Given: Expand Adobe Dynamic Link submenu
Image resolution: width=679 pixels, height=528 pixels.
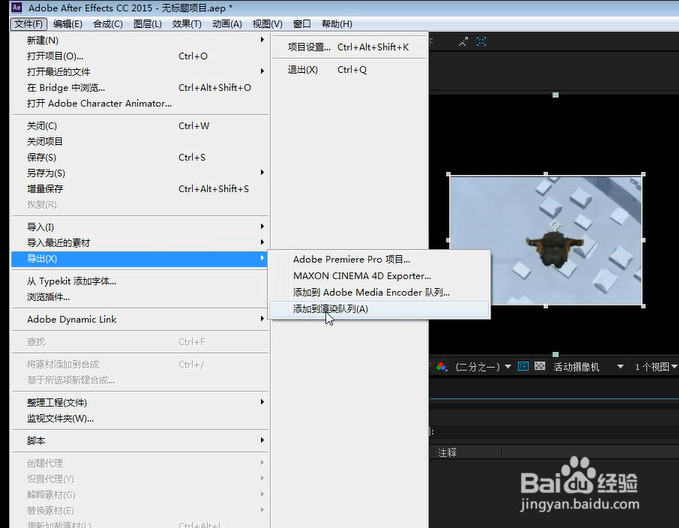Looking at the screenshot, I should (x=139, y=320).
